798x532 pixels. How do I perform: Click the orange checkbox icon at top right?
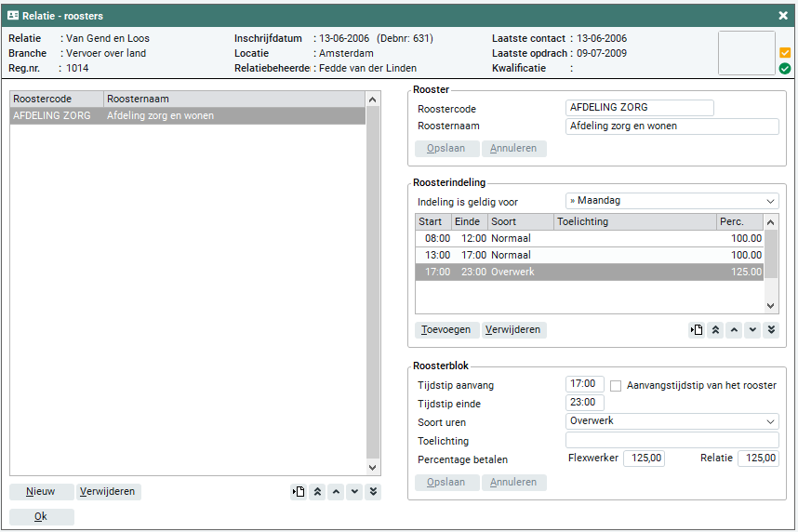(785, 53)
